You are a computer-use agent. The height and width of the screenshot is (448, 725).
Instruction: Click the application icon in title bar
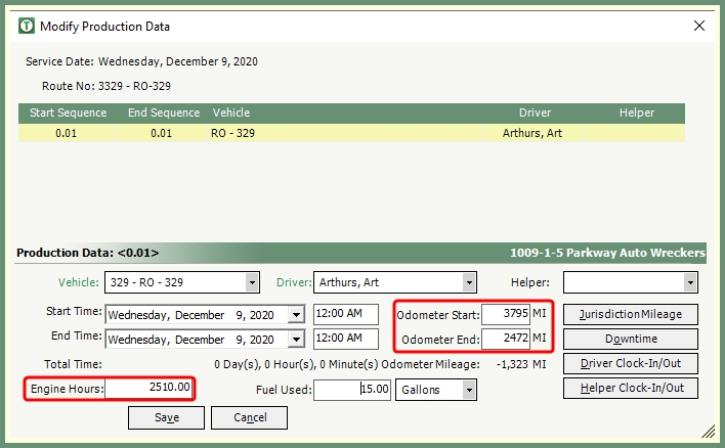point(27,26)
